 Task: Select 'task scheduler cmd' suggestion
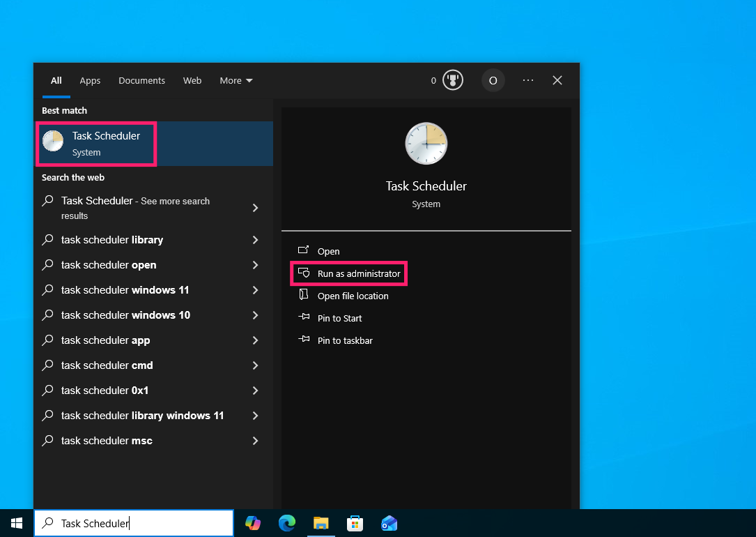[154, 365]
